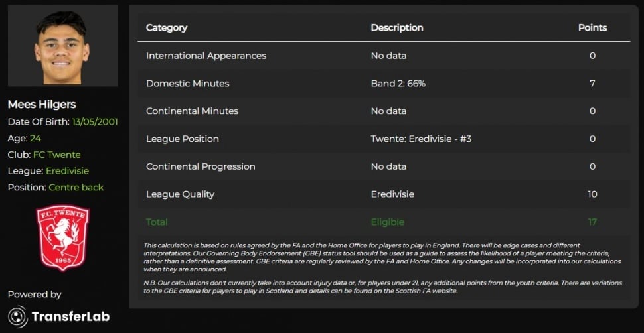The image size is (644, 333).
Task: Sort by the Category column header
Action: pos(167,27)
